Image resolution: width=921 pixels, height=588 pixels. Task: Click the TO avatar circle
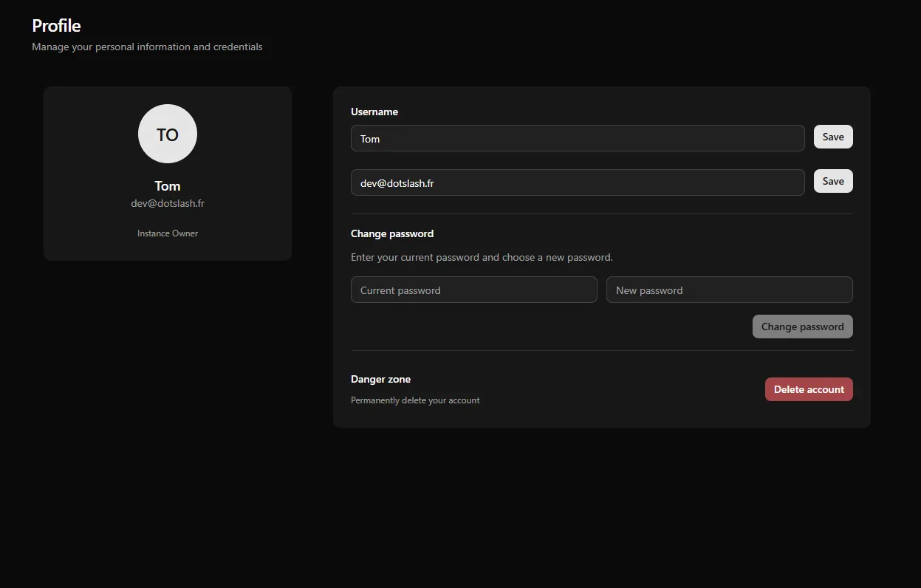[168, 134]
